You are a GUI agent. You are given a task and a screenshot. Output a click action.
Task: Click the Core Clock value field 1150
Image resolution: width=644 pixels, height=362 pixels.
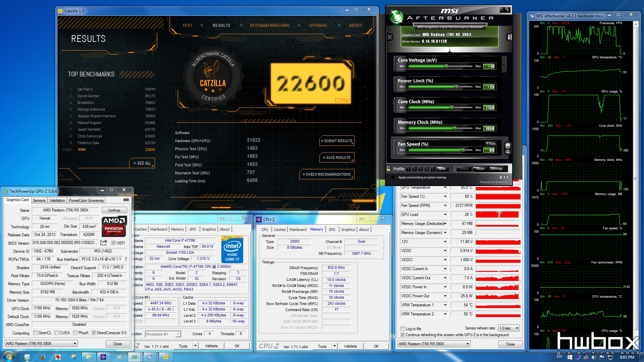(489, 108)
